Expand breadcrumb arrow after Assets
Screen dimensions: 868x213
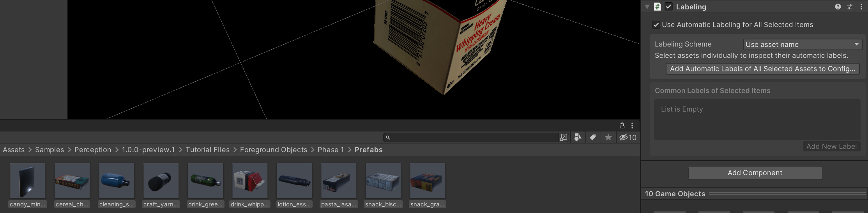(x=30, y=150)
